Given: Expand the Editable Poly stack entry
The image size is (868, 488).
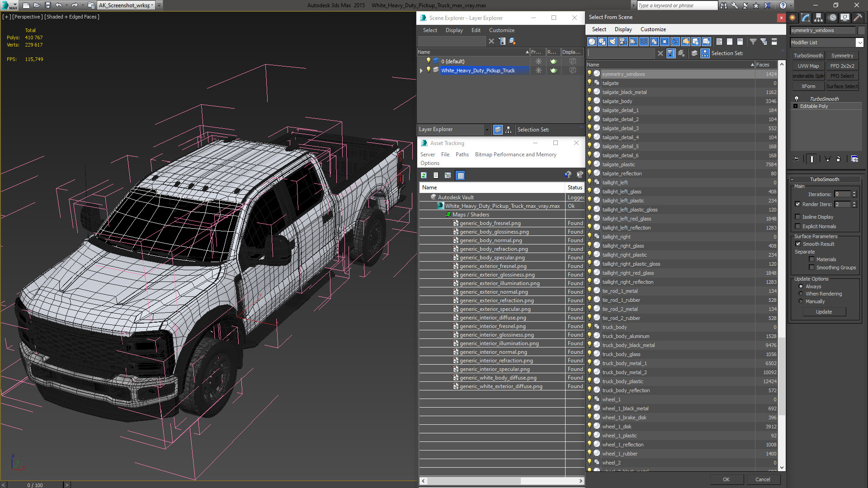Looking at the screenshot, I should tap(796, 106).
